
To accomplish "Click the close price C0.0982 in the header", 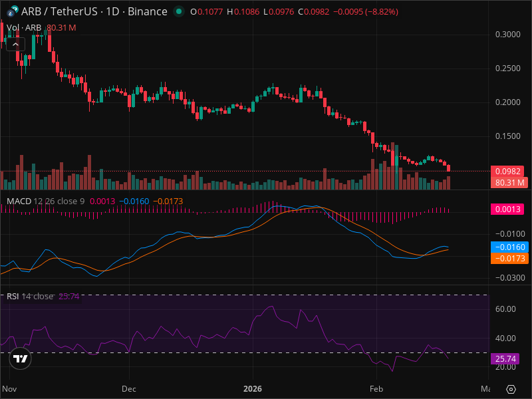I will [313, 12].
